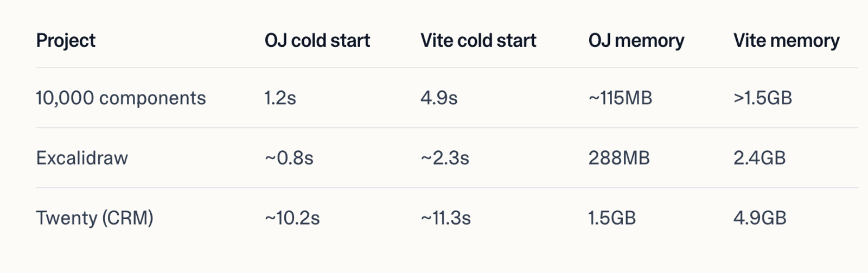The width and height of the screenshot is (868, 273).
Task: Click the OJ memory column header
Action: [x=636, y=41]
